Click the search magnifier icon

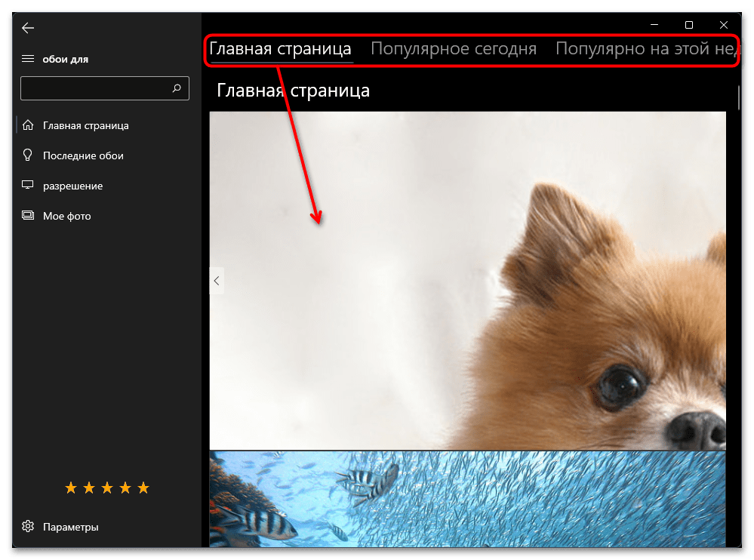point(177,88)
